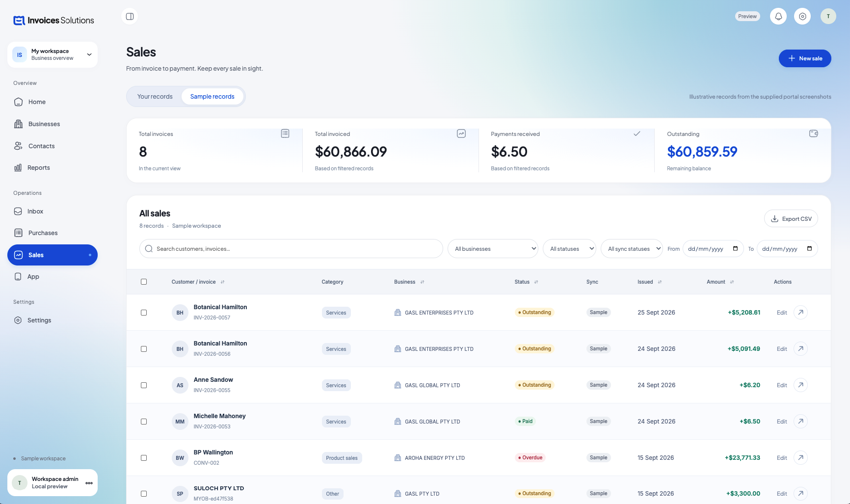Open user avatar T in header
The height and width of the screenshot is (504, 850).
coord(828,16)
